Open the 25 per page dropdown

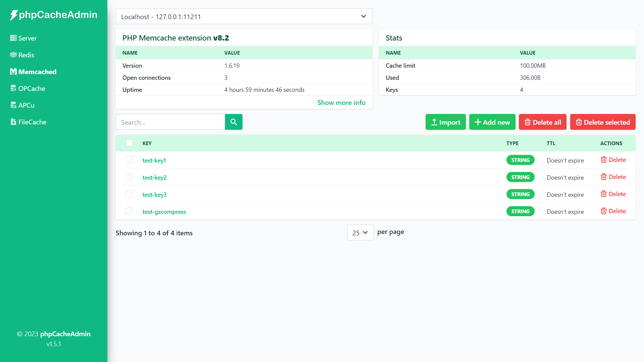tap(360, 233)
